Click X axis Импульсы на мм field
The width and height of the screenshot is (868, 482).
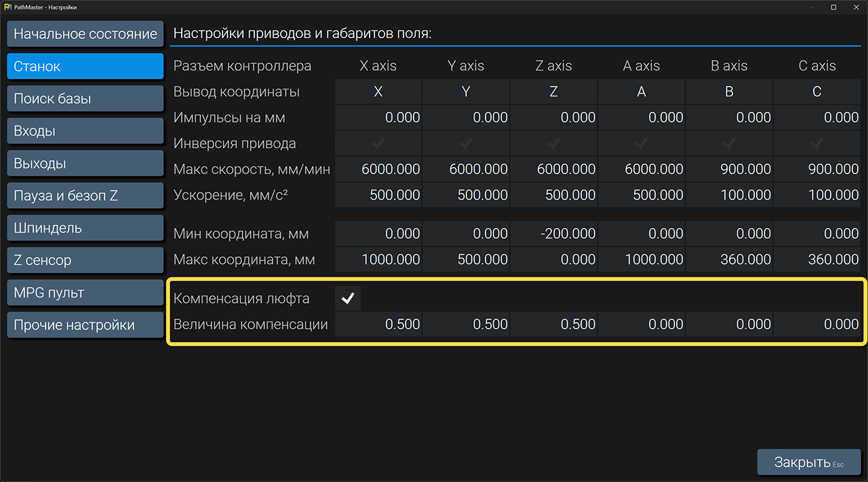pos(378,118)
